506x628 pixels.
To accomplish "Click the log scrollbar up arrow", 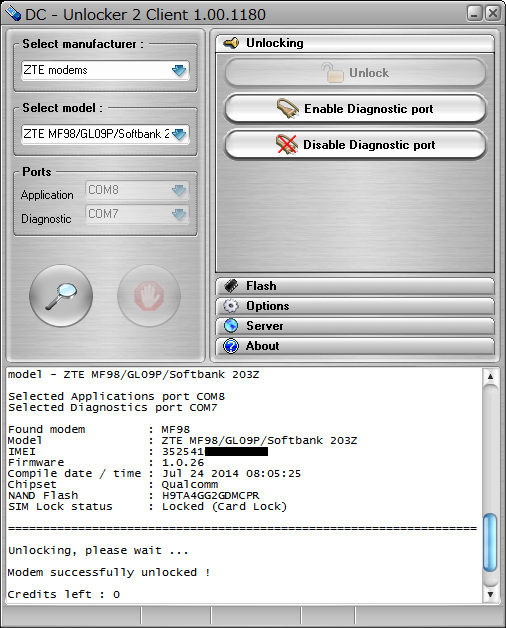I will click(490, 376).
